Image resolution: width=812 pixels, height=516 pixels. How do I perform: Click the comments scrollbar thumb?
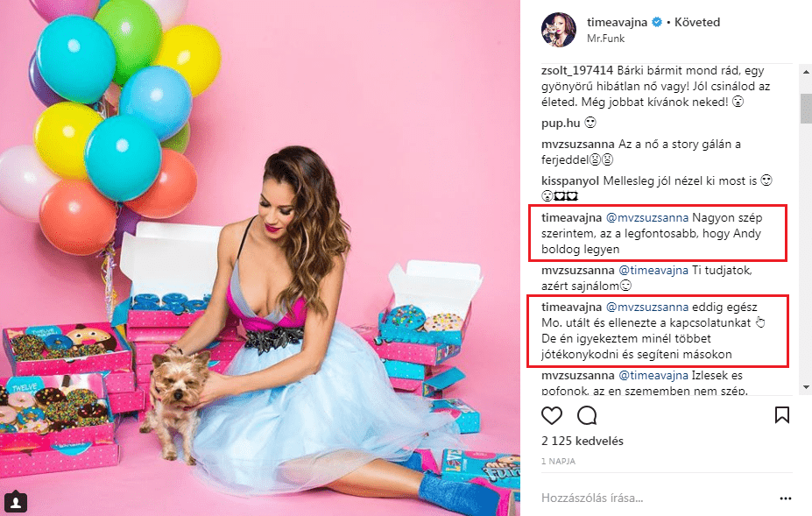click(x=806, y=109)
